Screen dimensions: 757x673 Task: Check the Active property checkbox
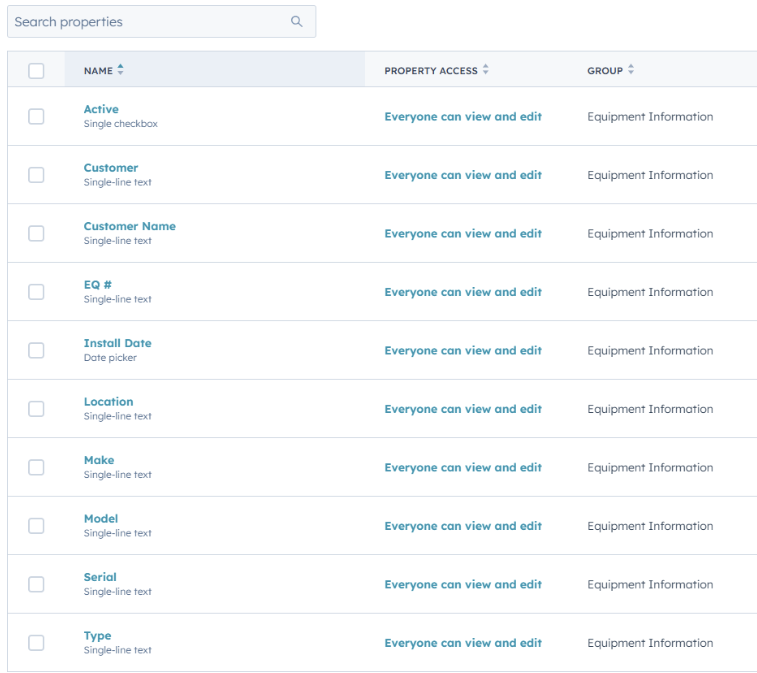tap(36, 116)
